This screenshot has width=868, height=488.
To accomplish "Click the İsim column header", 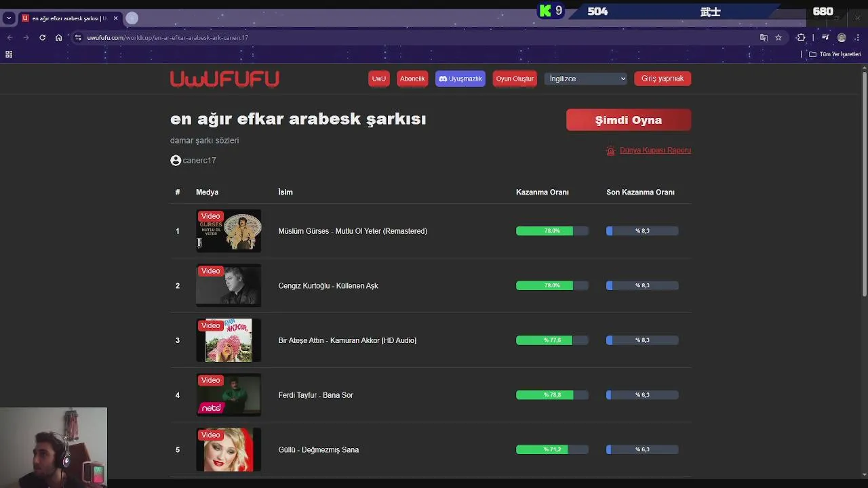I will click(x=285, y=192).
